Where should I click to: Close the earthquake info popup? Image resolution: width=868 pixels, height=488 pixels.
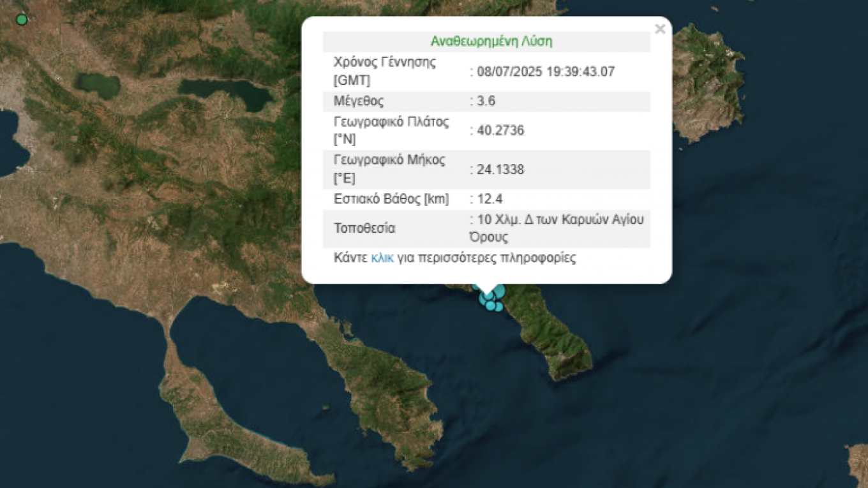(660, 29)
